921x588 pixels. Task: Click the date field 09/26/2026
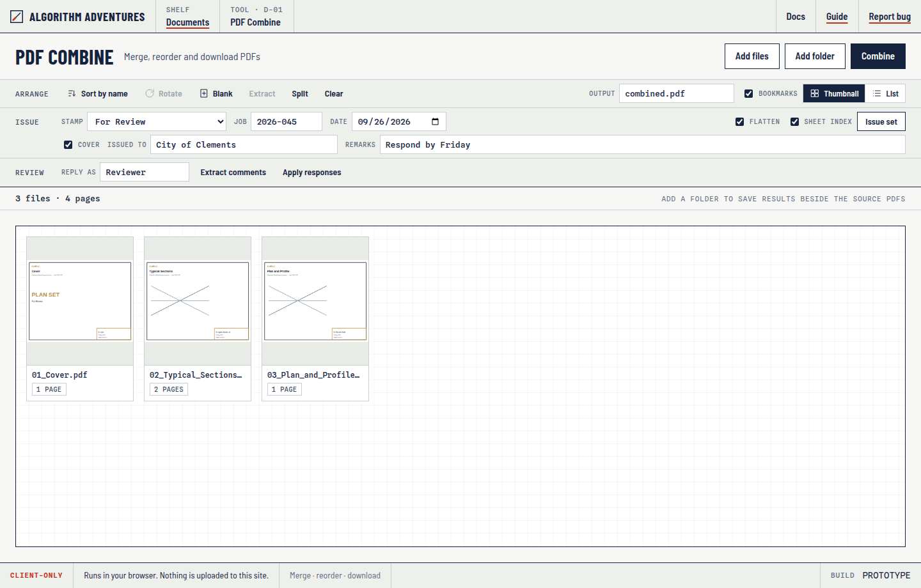[399, 121]
